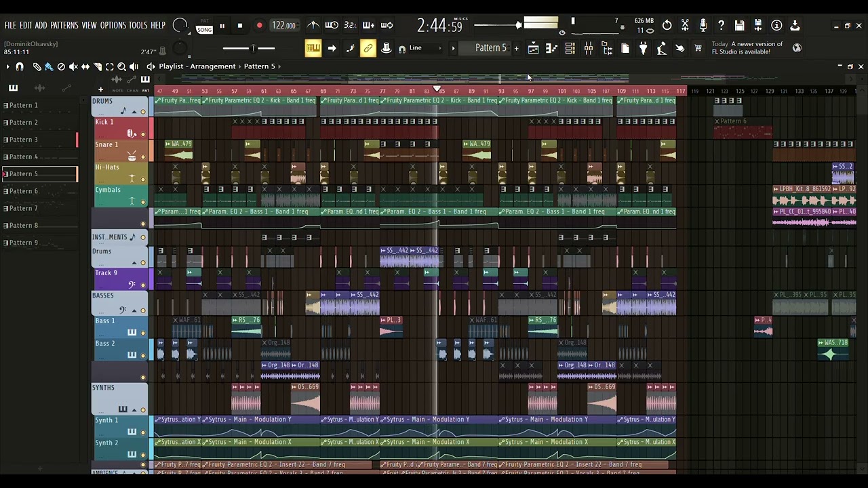
Task: Mute the Hi-Hats track
Action: [x=143, y=179]
